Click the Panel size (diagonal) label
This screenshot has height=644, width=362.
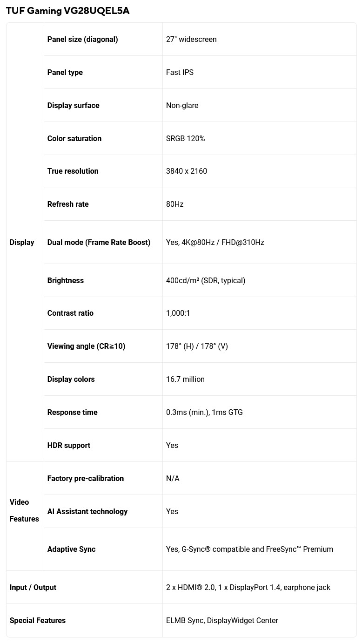pos(82,40)
